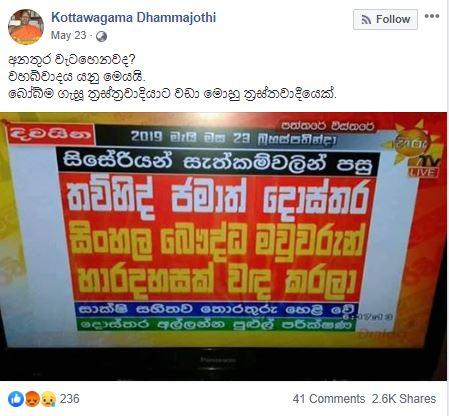Open the 2.6K Shares link
The height and width of the screenshot is (416, 449).
(x=404, y=399)
